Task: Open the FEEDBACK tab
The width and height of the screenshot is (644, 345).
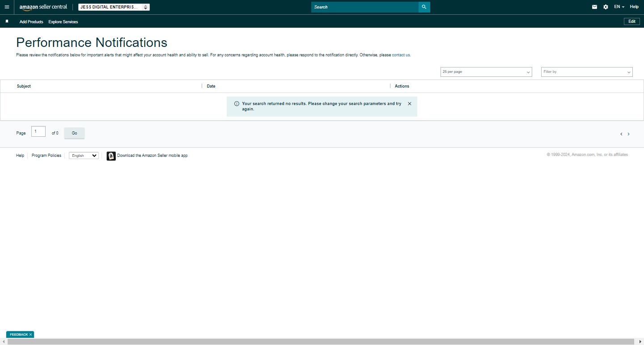Action: [19, 334]
